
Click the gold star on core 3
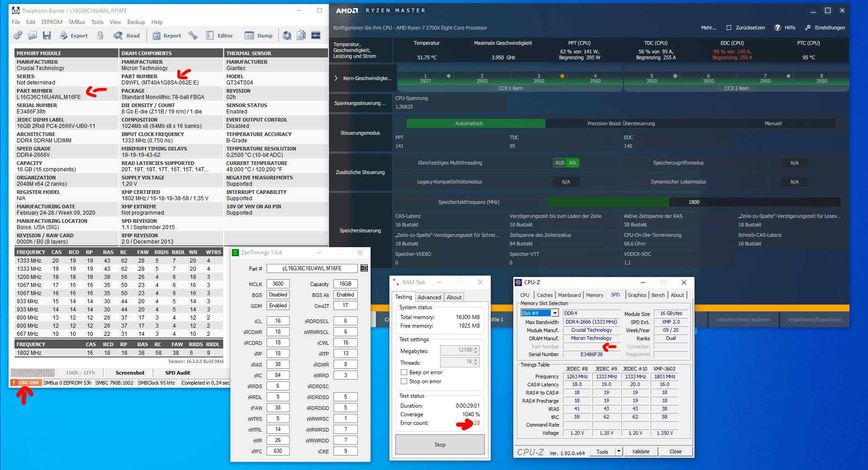point(562,76)
